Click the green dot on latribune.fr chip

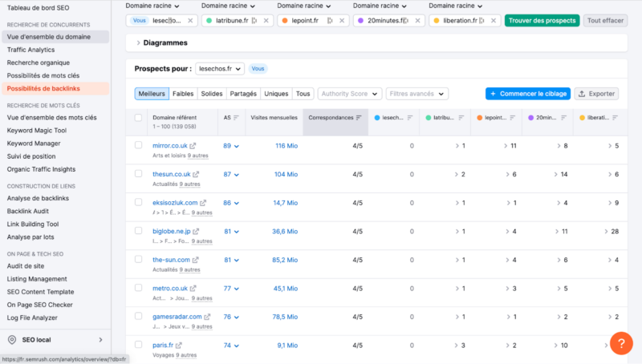coord(209,21)
